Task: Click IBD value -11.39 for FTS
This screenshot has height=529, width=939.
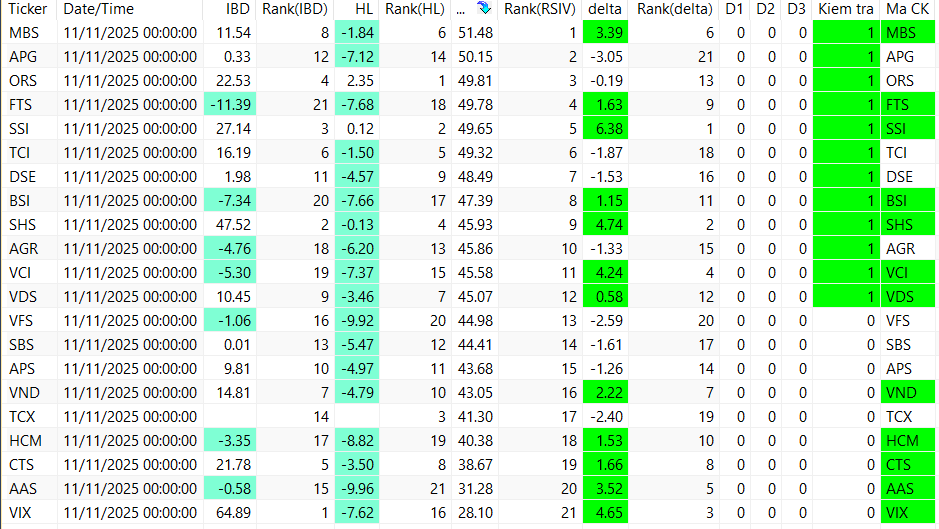Action: (230, 105)
